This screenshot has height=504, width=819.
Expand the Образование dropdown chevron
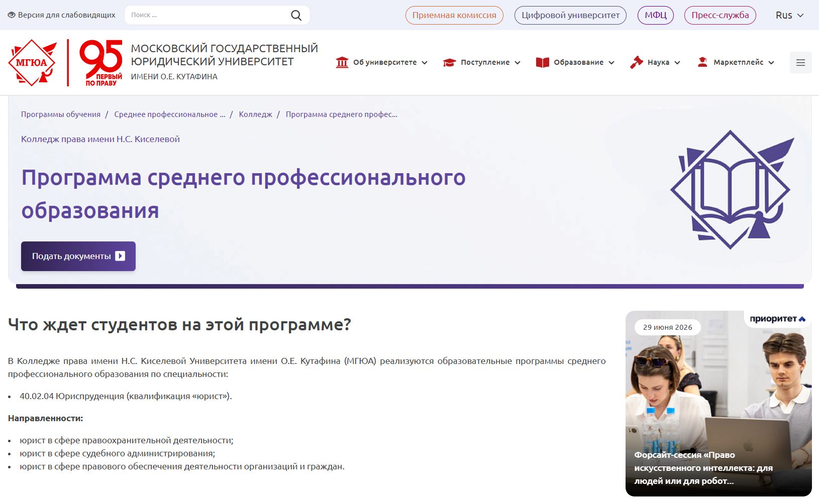click(611, 63)
